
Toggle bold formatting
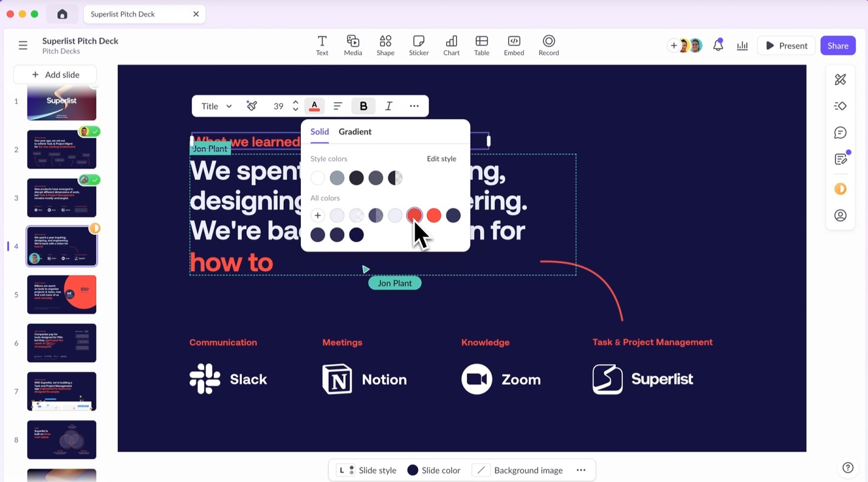click(x=363, y=106)
